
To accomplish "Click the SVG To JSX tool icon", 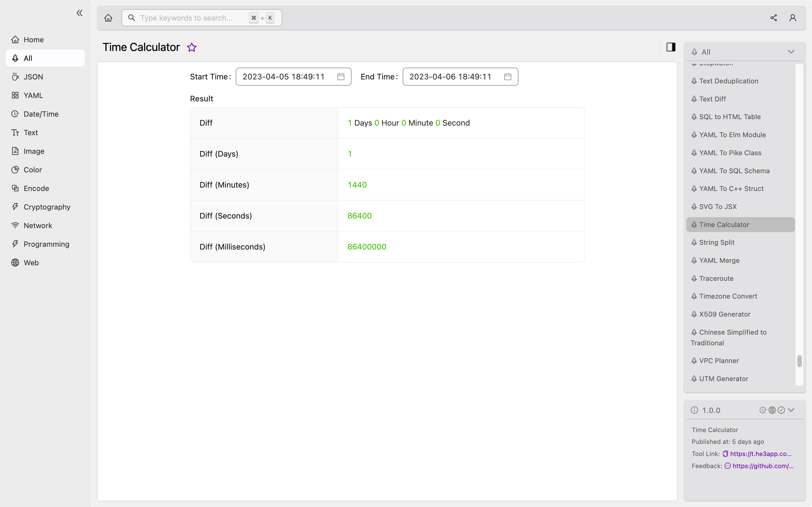I will tap(695, 206).
